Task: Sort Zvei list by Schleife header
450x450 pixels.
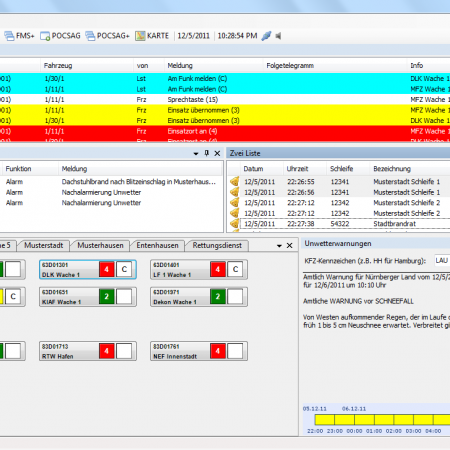Action: 348,169
